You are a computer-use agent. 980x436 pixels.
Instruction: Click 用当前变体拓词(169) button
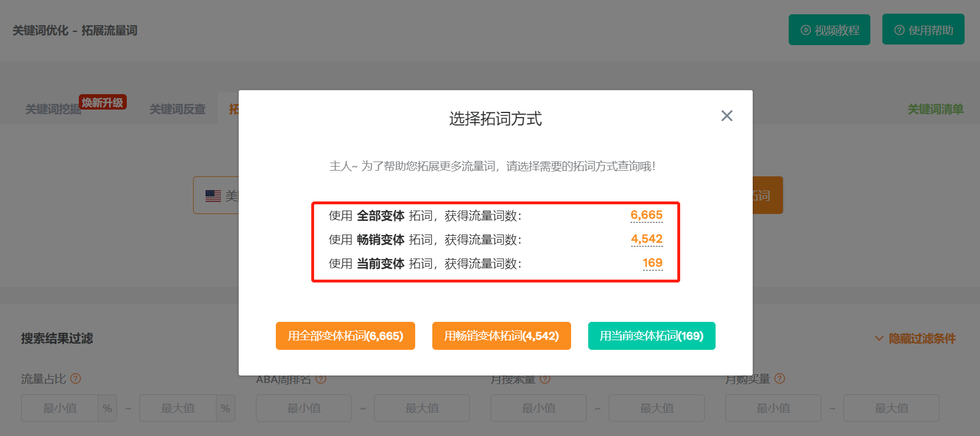pyautogui.click(x=652, y=336)
